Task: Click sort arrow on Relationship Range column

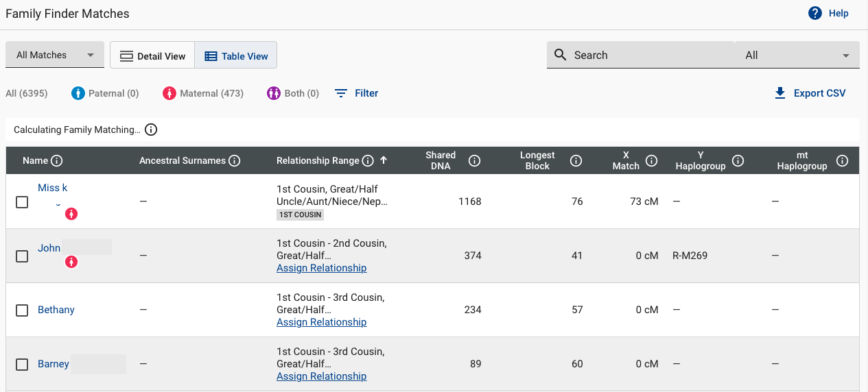Action: (x=384, y=160)
